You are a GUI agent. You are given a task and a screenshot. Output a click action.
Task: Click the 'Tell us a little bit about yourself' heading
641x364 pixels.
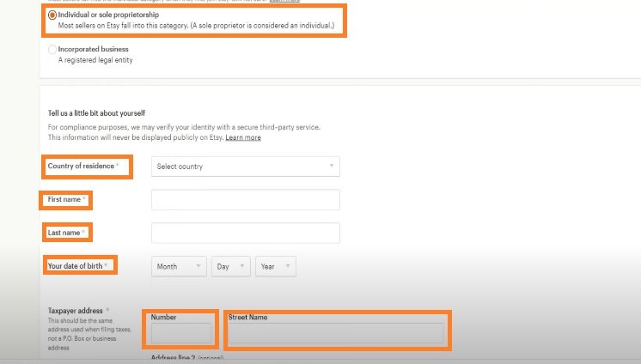pyautogui.click(x=96, y=113)
